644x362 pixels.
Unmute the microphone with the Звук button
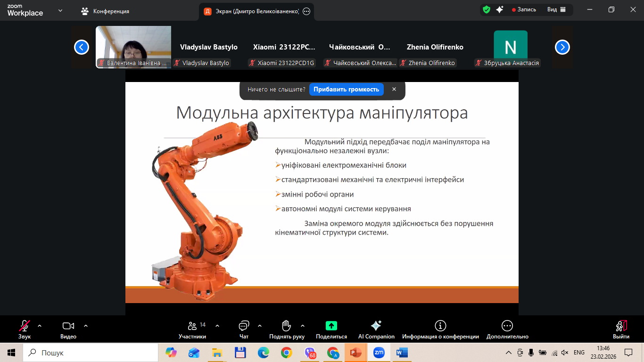point(25,329)
